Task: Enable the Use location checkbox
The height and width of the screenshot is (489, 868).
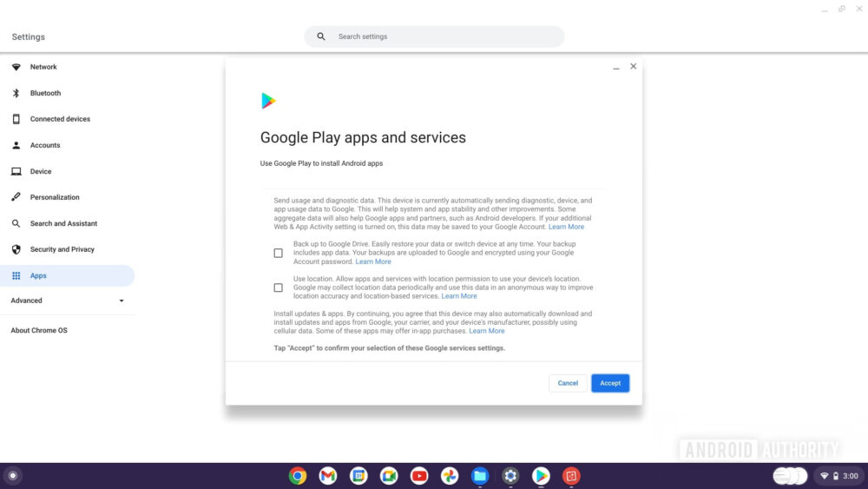Action: click(x=279, y=287)
